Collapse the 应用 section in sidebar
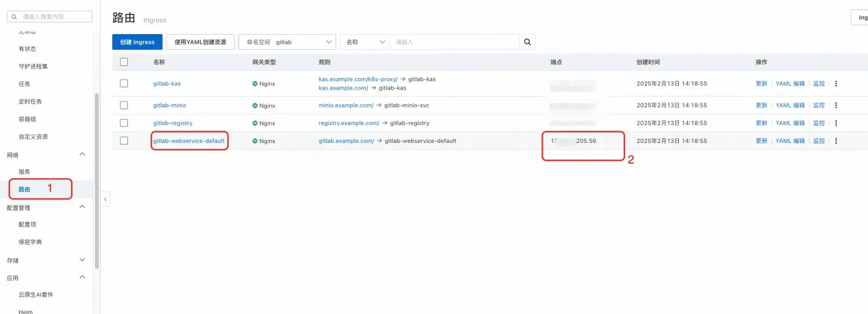The image size is (868, 314). pos(82,277)
